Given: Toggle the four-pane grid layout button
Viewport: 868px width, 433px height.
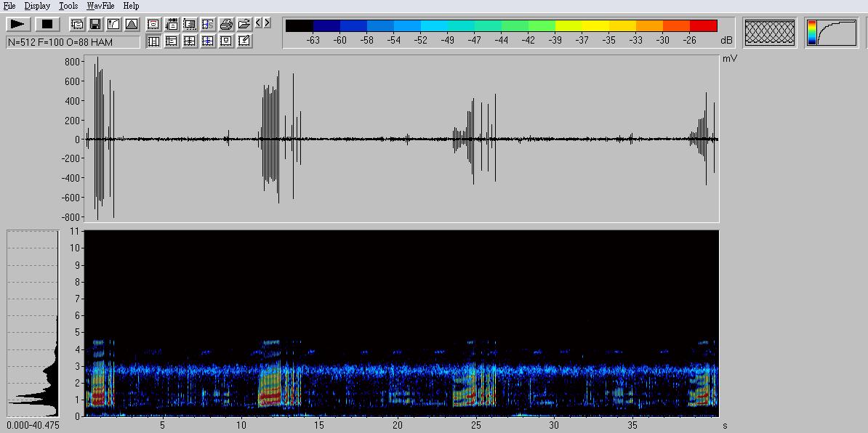Looking at the screenshot, I should click(189, 41).
